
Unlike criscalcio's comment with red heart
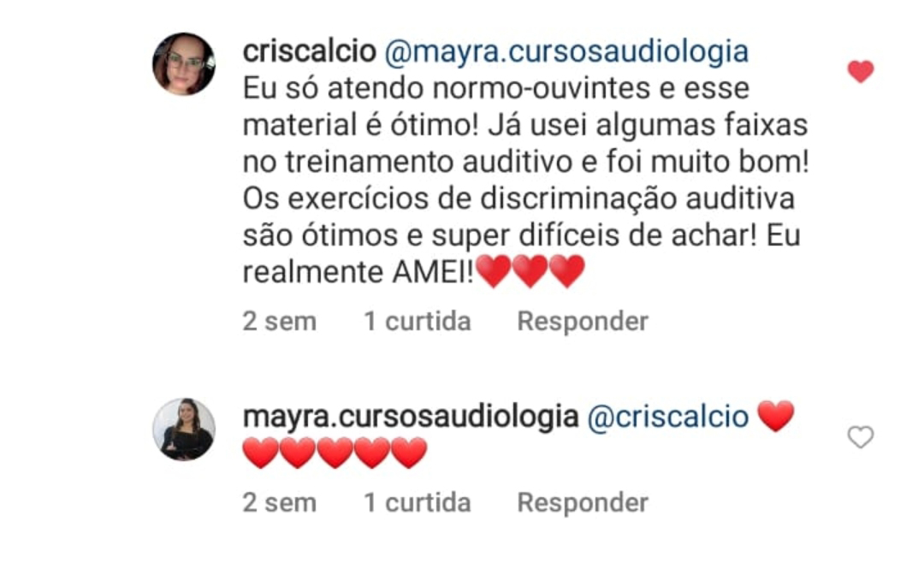click(x=861, y=72)
